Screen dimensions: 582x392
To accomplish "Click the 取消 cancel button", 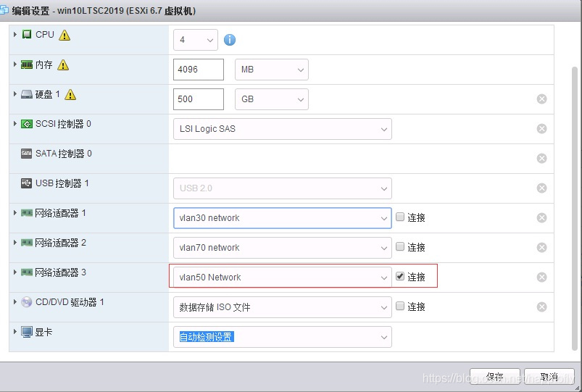I will coord(549,377).
